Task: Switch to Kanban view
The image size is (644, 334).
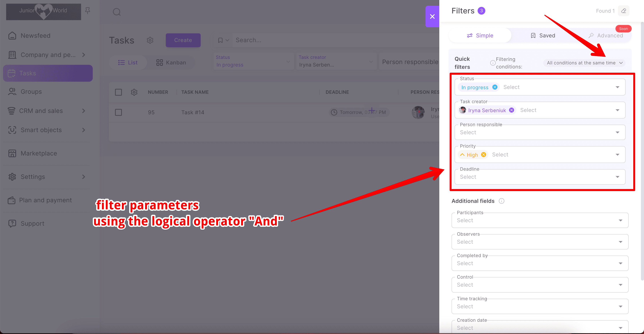Action: tap(171, 63)
